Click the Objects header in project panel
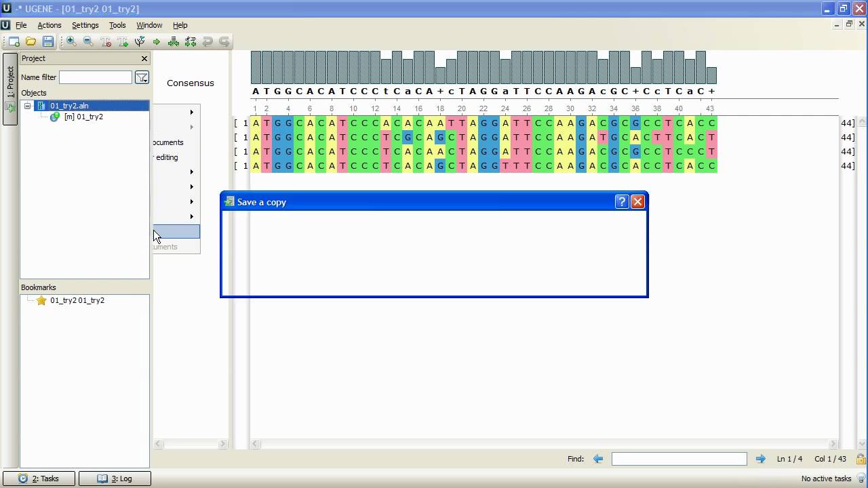The height and width of the screenshot is (488, 868). coord(34,93)
